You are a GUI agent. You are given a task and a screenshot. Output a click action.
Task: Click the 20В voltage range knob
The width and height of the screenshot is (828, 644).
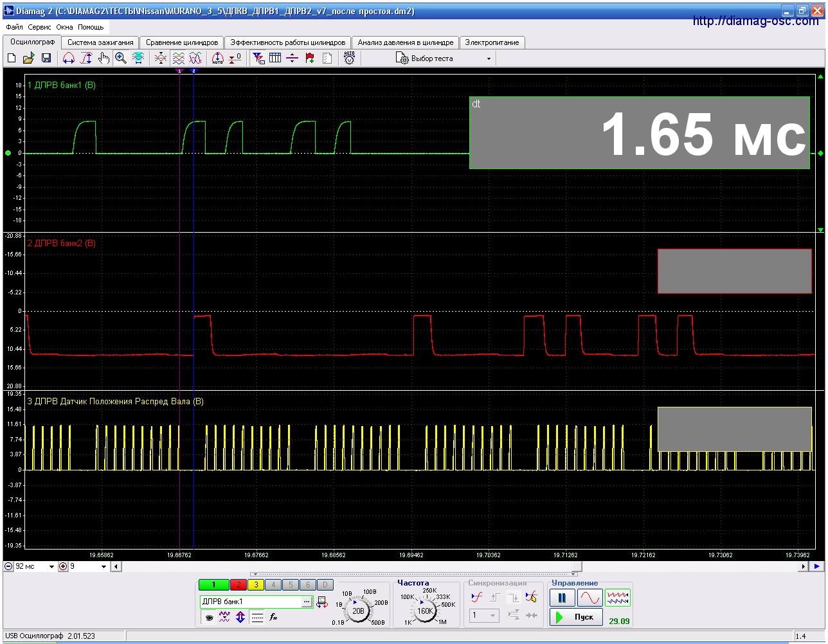358,611
